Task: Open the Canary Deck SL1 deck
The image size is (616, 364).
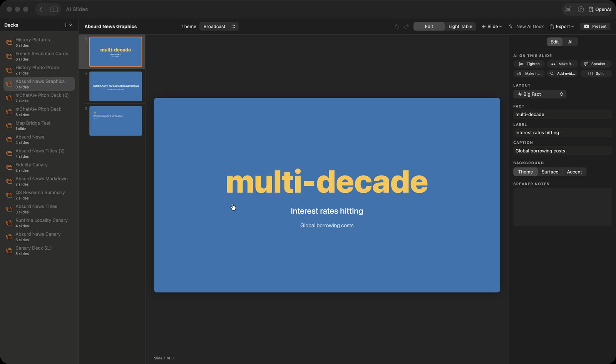Action: click(39, 250)
